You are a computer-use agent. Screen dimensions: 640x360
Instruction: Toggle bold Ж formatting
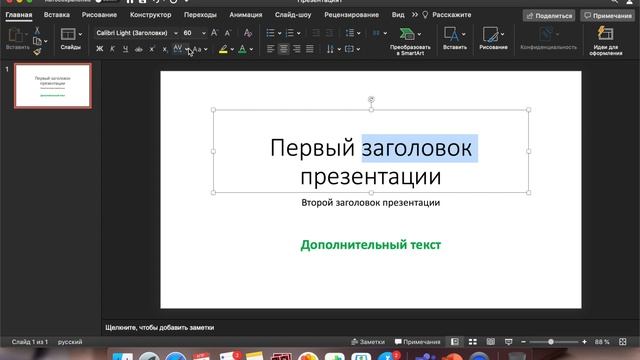pos(100,49)
